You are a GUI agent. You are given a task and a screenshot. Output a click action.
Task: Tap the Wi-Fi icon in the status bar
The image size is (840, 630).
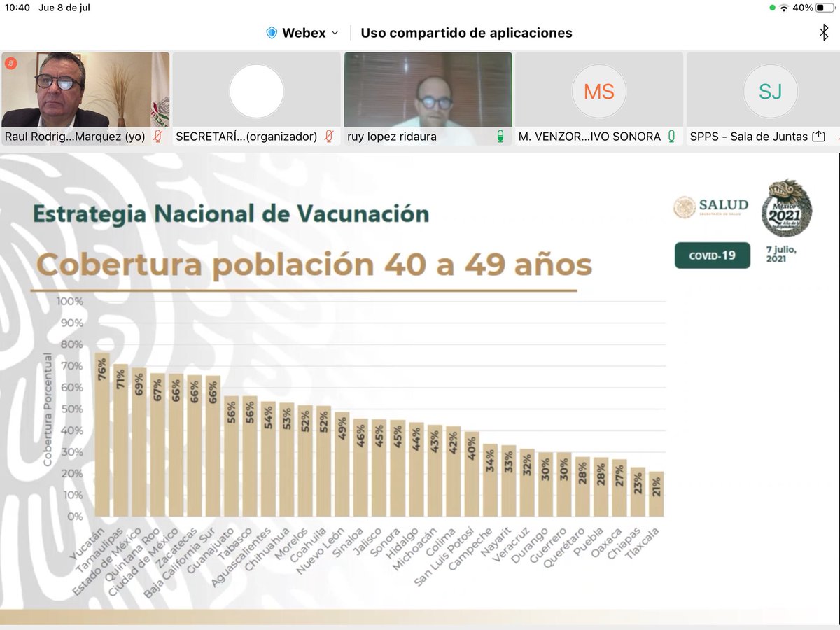pos(783,8)
